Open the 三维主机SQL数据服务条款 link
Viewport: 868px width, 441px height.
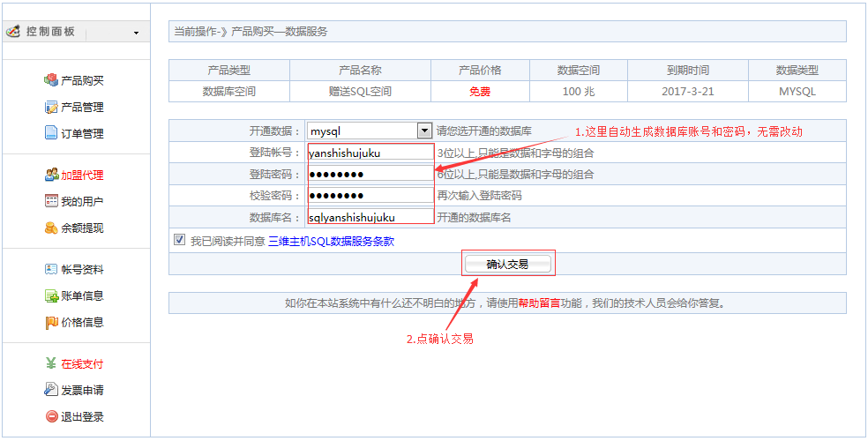click(331, 241)
